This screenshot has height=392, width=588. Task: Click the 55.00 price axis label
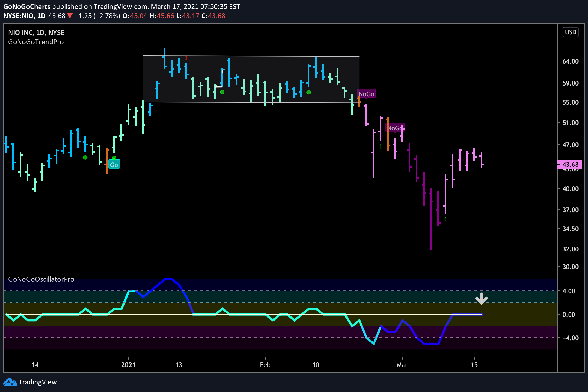click(x=570, y=103)
